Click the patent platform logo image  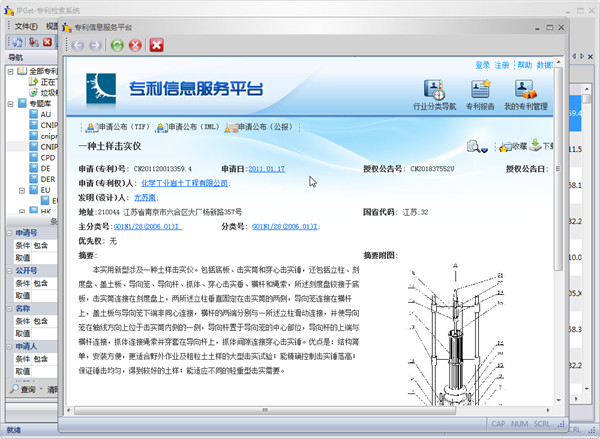coord(101,88)
